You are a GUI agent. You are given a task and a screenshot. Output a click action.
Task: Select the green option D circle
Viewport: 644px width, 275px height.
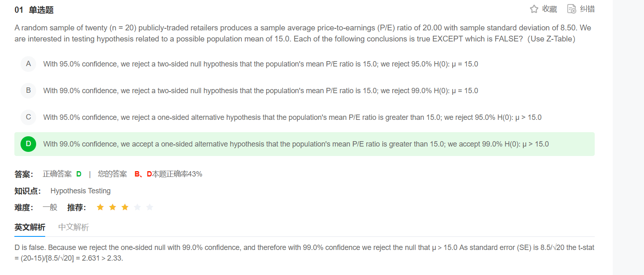[28, 144]
